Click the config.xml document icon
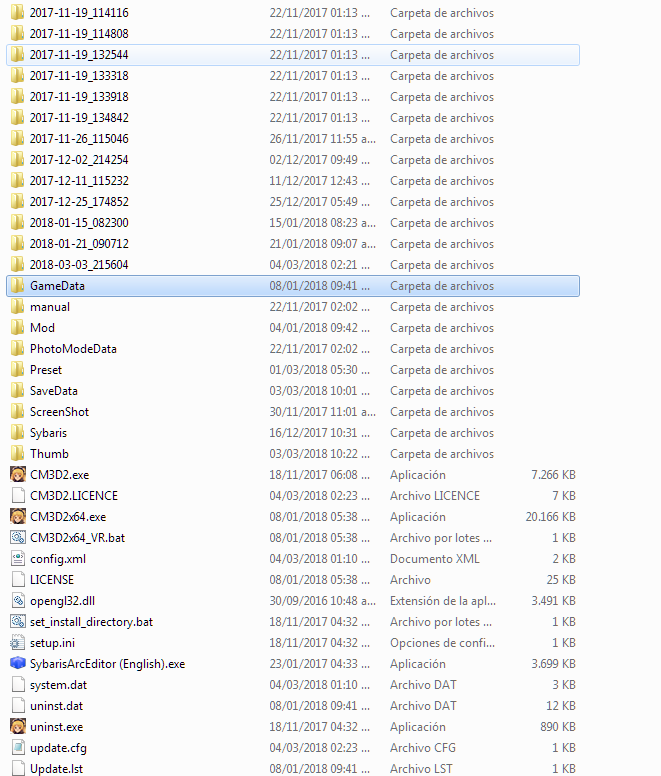Viewport: 661px width, 776px height. click(x=18, y=559)
